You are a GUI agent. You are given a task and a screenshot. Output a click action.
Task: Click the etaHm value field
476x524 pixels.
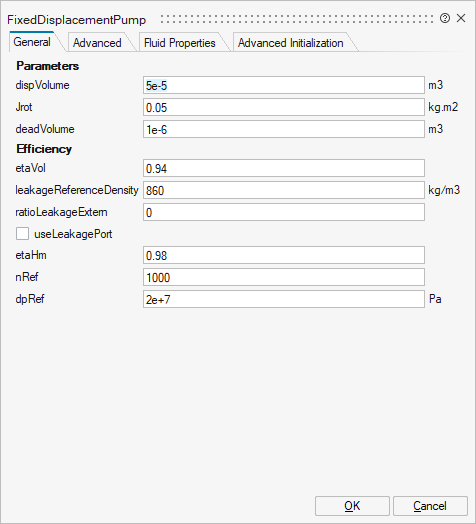pos(284,256)
